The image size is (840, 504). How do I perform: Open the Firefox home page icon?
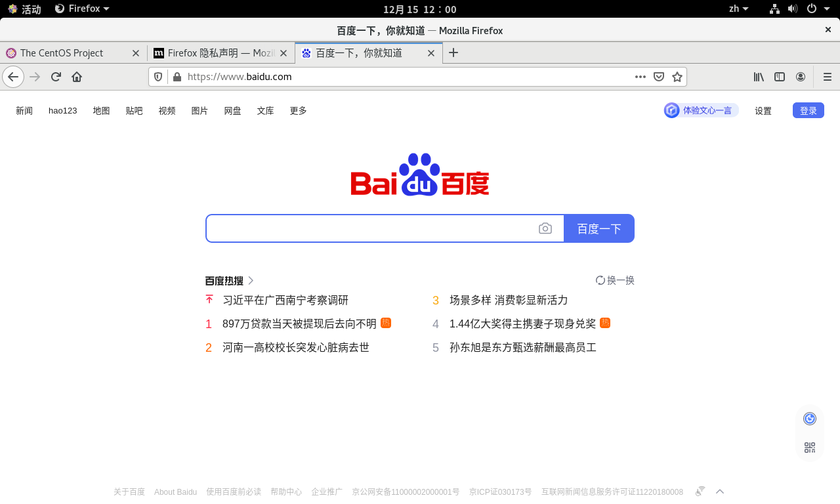coord(77,77)
